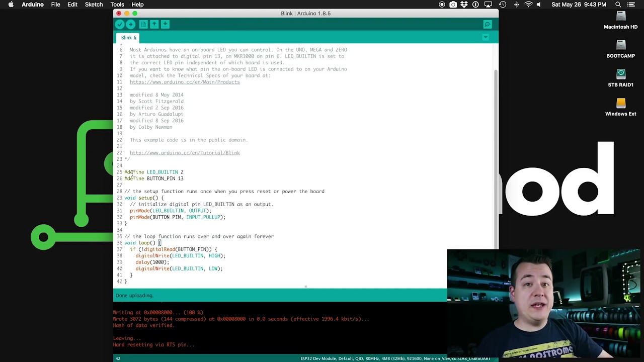Click the Verify checkmark button

[x=119, y=24]
